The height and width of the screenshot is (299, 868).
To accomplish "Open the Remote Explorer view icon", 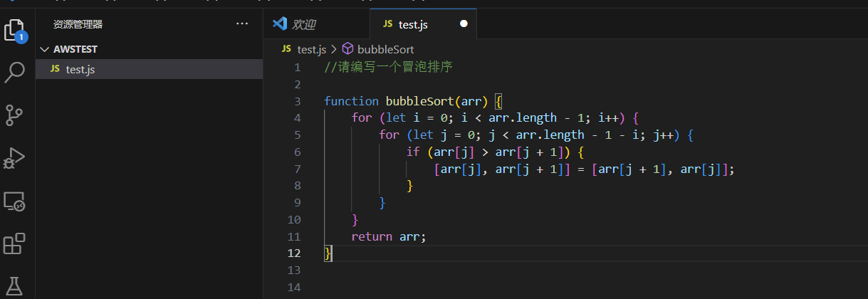I will point(15,201).
